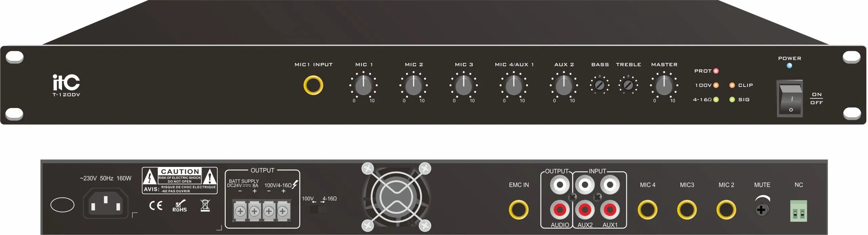The height and width of the screenshot is (235, 868).
Task: Click the red AUDIO output RCA connector
Action: pos(560,210)
